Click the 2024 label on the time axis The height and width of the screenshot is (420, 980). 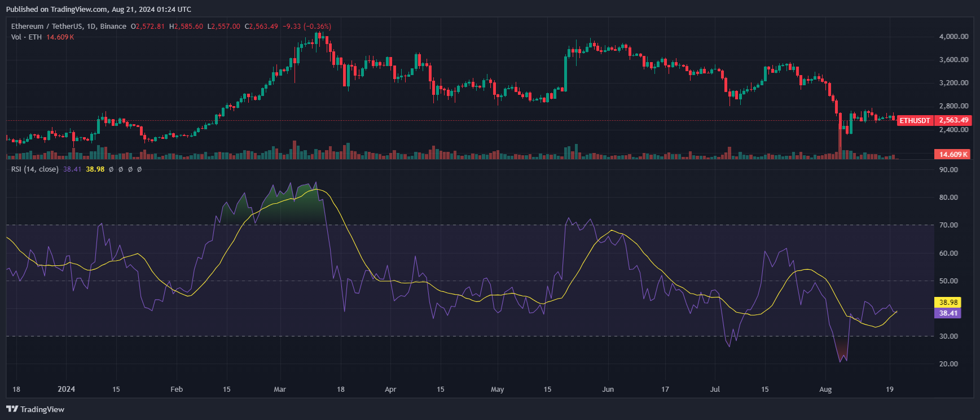click(67, 390)
